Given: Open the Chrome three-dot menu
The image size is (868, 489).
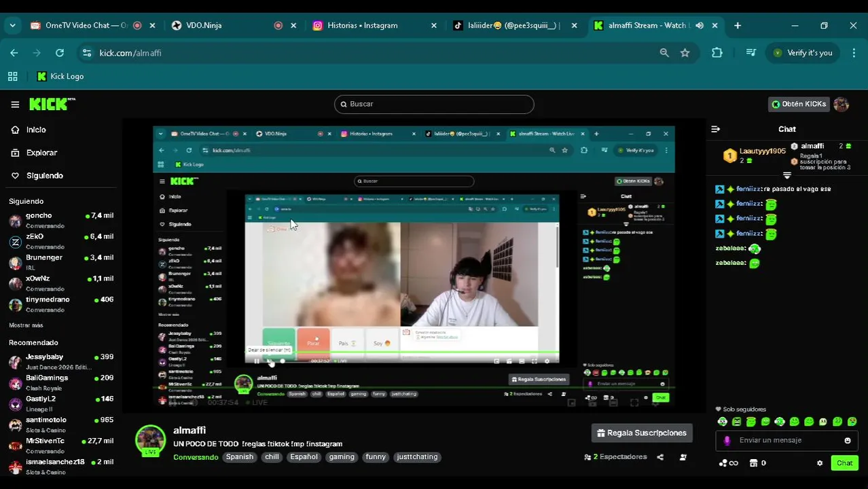Looking at the screenshot, I should point(854,52).
